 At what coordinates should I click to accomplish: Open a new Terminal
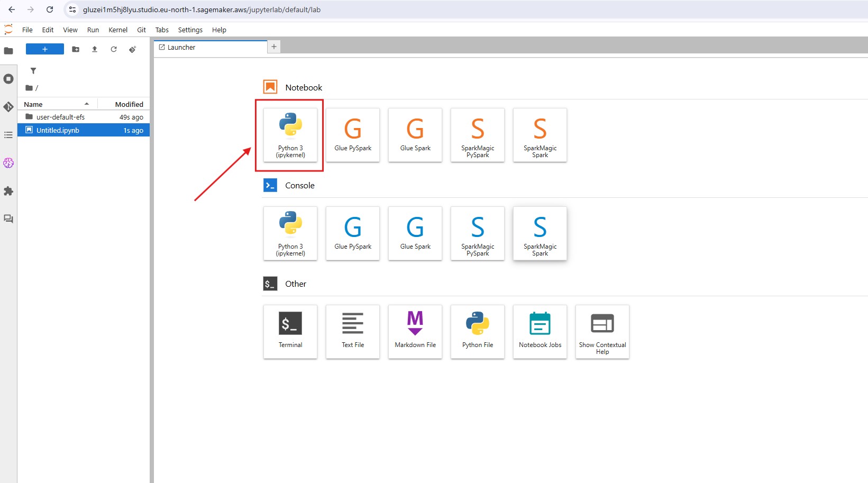(x=290, y=331)
